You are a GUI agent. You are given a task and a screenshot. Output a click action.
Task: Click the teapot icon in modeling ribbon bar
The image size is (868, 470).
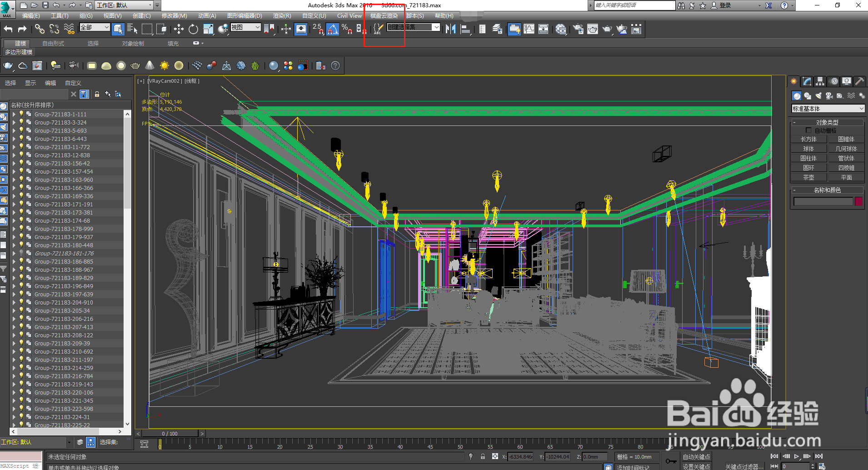pyautogui.click(x=8, y=66)
